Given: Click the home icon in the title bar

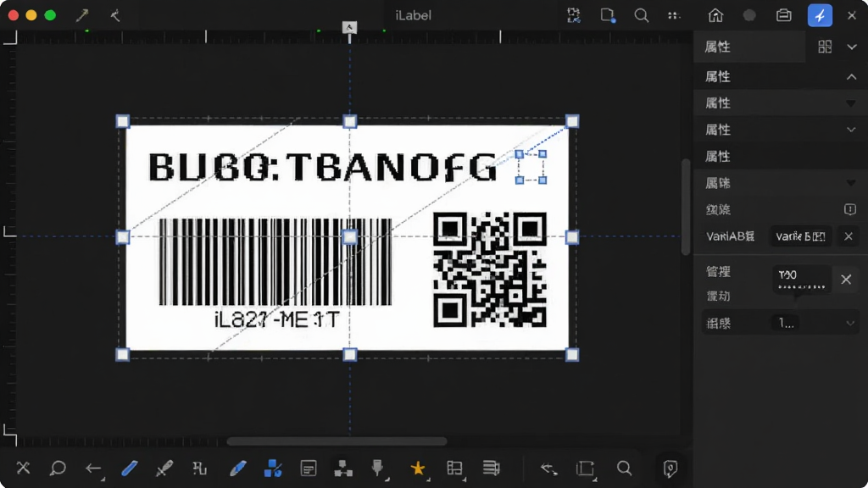Looking at the screenshot, I should (715, 15).
